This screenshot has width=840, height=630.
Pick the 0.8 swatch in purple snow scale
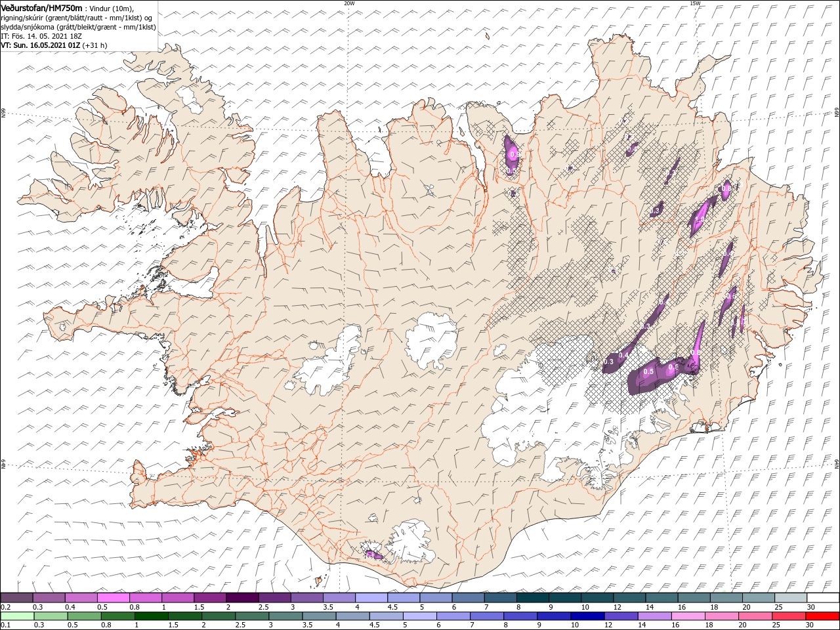click(x=145, y=598)
